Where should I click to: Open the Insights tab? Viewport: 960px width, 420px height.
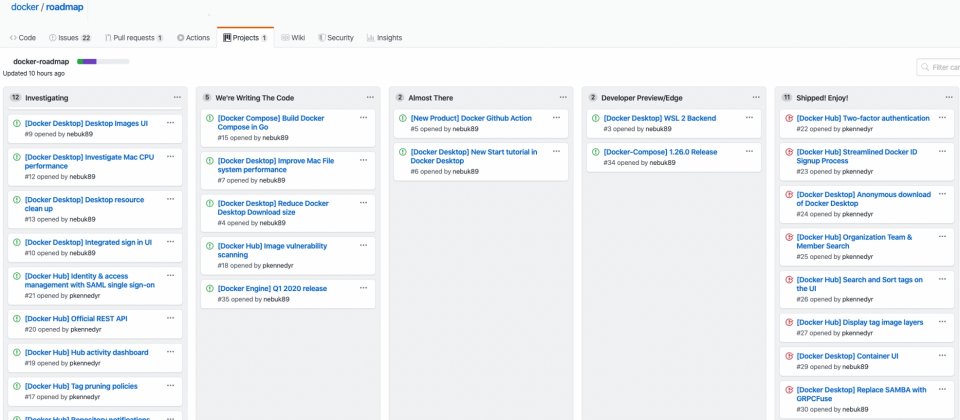384,37
